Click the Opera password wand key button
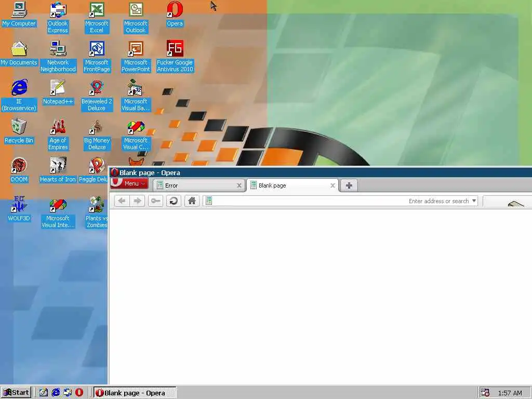Image resolution: width=532 pixels, height=399 pixels. (x=156, y=201)
